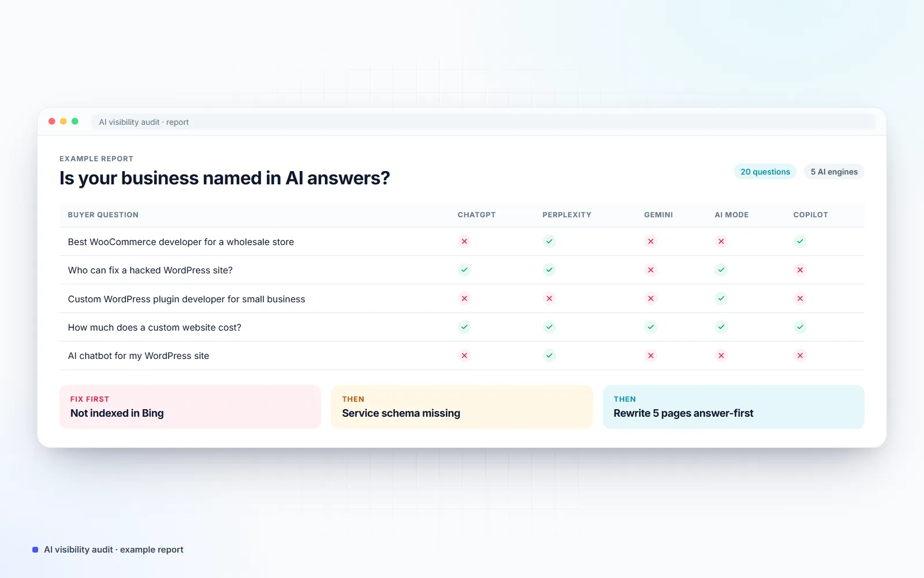
Task: Click the AI Mode column header
Action: (732, 214)
